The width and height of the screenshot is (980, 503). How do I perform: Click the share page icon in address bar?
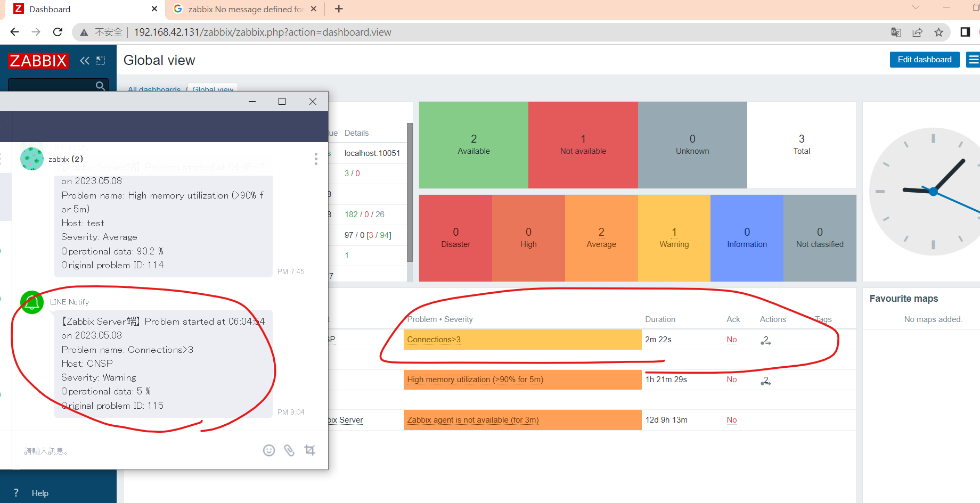917,32
